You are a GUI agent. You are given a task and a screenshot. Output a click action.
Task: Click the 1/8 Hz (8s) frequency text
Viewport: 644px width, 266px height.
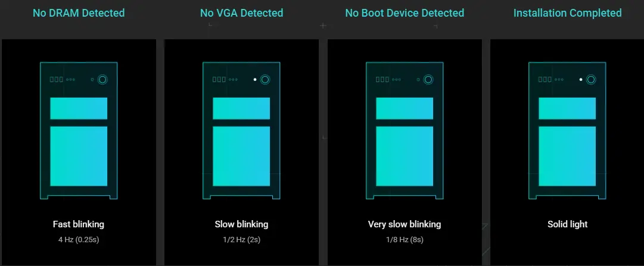click(x=405, y=239)
